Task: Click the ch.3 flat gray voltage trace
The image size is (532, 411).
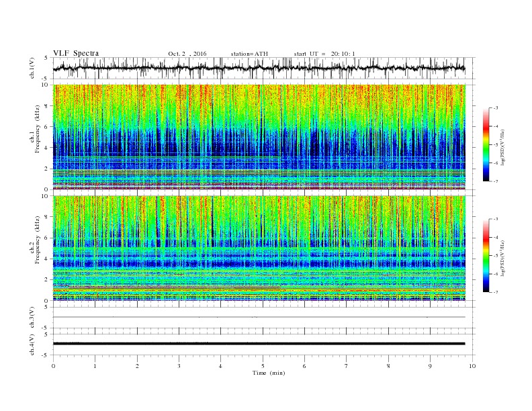Action: pos(259,317)
